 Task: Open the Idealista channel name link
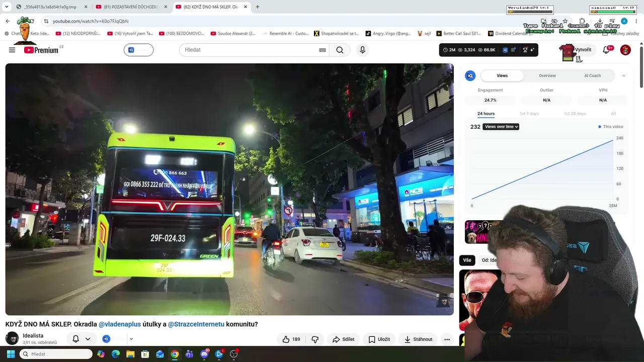(33, 335)
